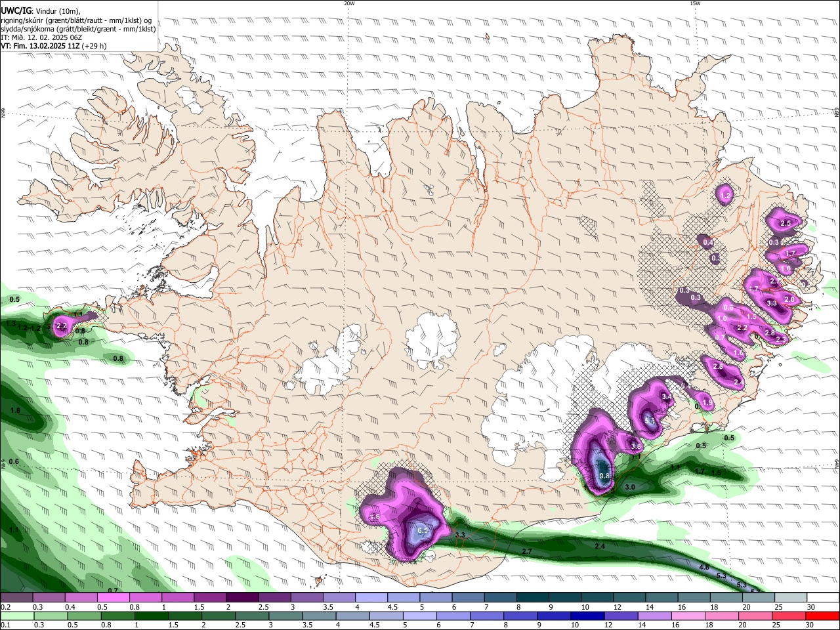Click the "3.4" snowfall value label
The height and width of the screenshot is (630, 840).
(x=667, y=397)
